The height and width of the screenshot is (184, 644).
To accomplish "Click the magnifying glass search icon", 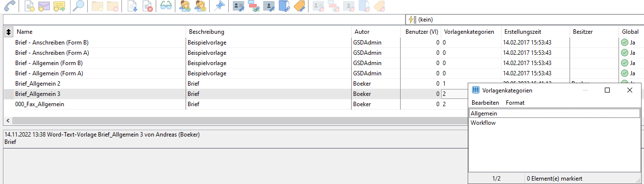I will click(78, 6).
